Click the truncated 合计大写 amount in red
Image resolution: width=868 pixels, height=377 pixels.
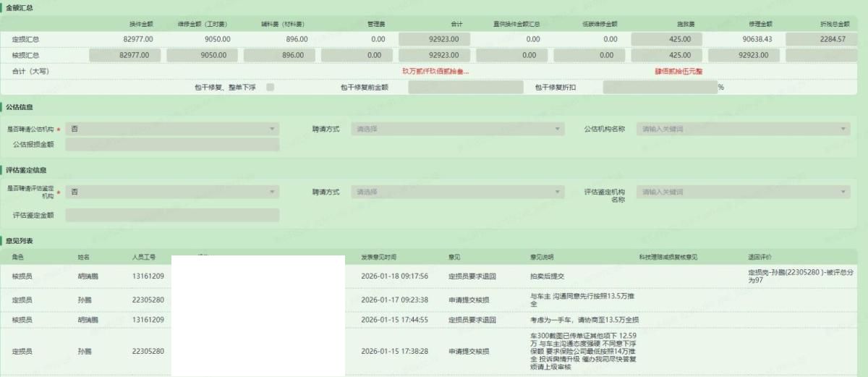point(435,72)
